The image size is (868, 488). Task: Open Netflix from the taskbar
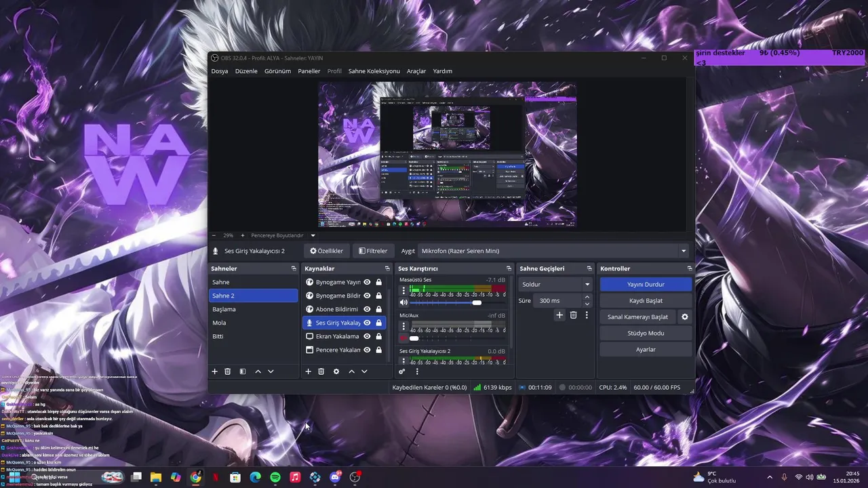(x=216, y=477)
